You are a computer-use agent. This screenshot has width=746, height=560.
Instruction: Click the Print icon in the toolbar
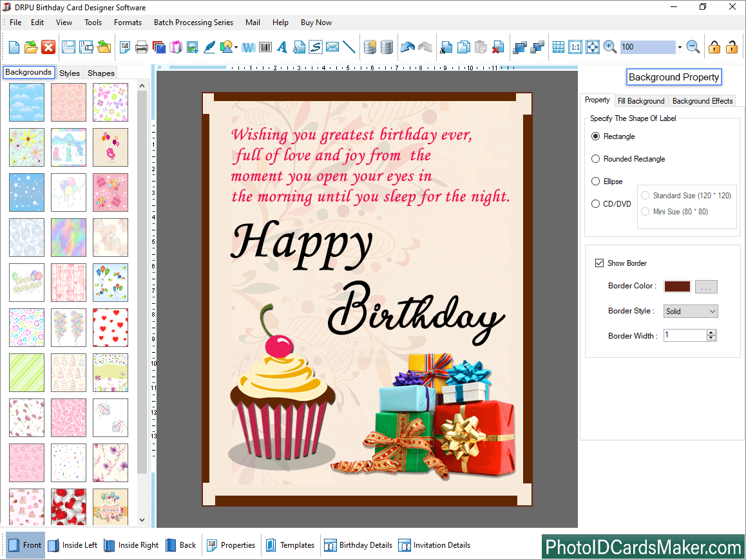click(142, 47)
